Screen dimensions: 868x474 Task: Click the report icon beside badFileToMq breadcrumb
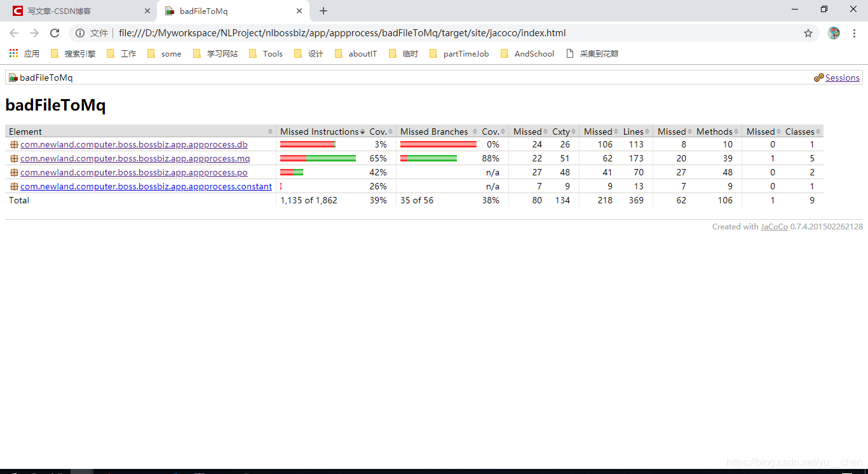click(x=13, y=78)
